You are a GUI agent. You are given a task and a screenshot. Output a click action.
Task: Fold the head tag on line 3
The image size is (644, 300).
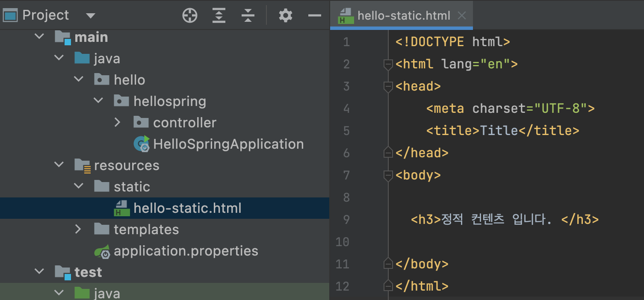coord(388,87)
